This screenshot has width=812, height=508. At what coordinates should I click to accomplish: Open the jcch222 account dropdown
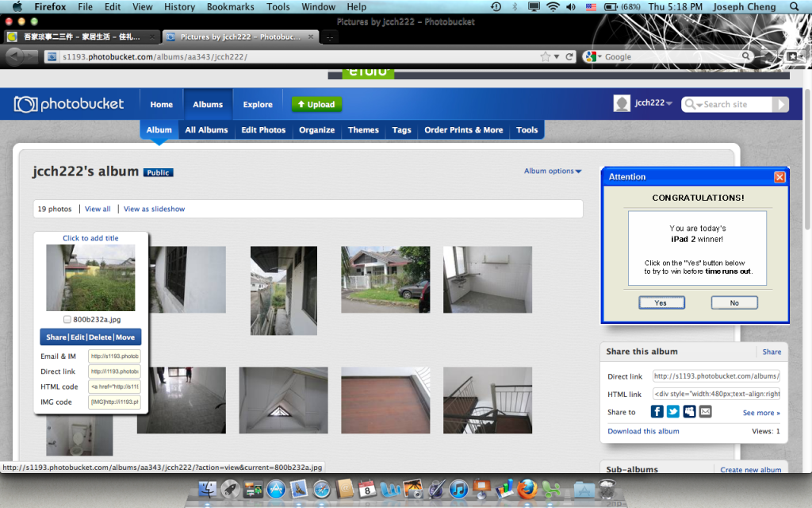pyautogui.click(x=653, y=102)
